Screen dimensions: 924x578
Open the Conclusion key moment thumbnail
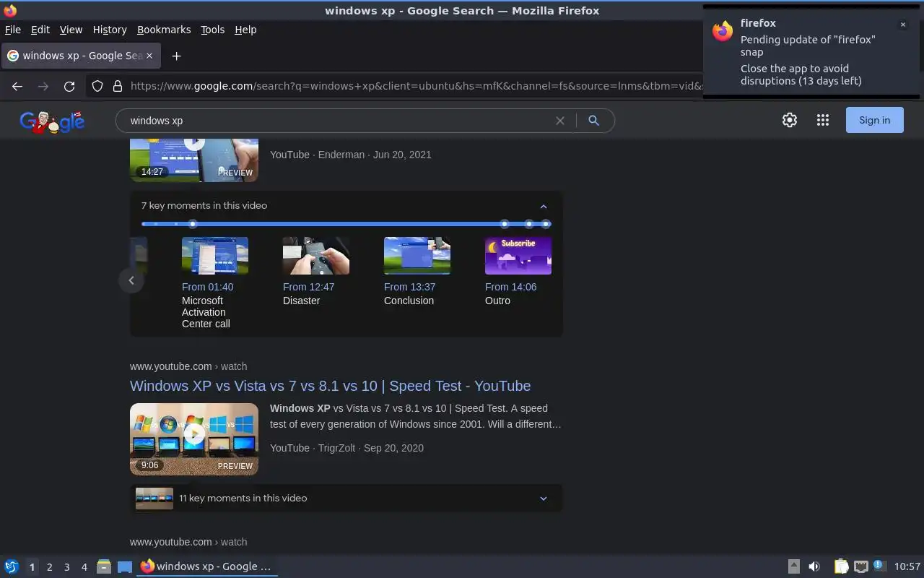(417, 256)
